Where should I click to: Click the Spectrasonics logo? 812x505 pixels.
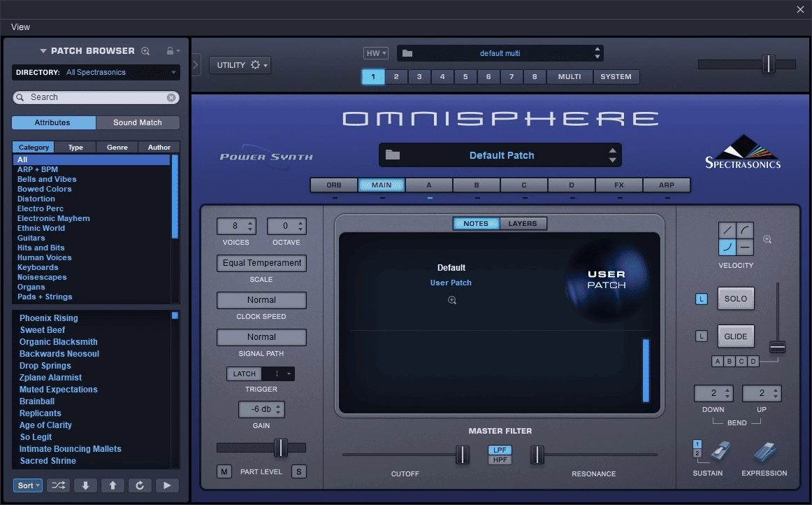tap(743, 152)
